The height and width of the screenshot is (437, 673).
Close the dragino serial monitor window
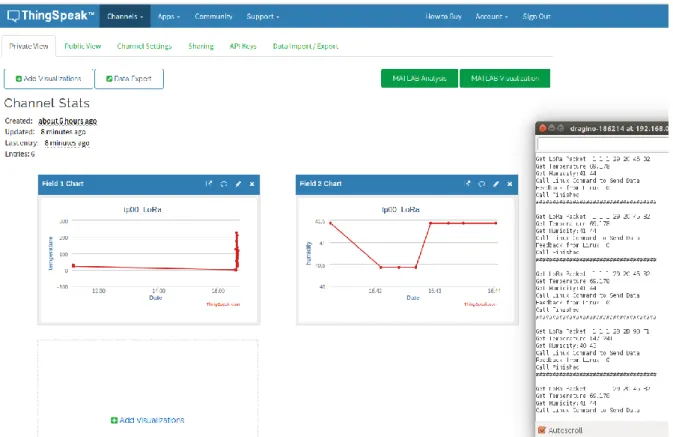[x=543, y=128]
